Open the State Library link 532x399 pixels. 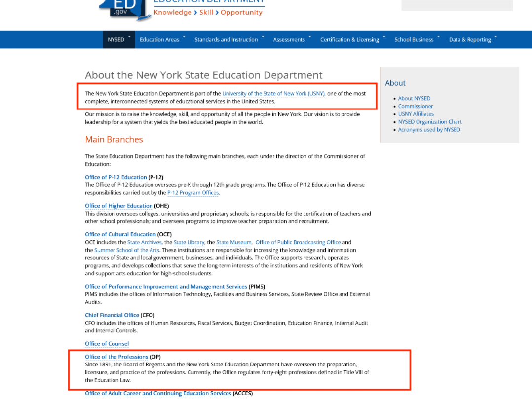click(189, 242)
